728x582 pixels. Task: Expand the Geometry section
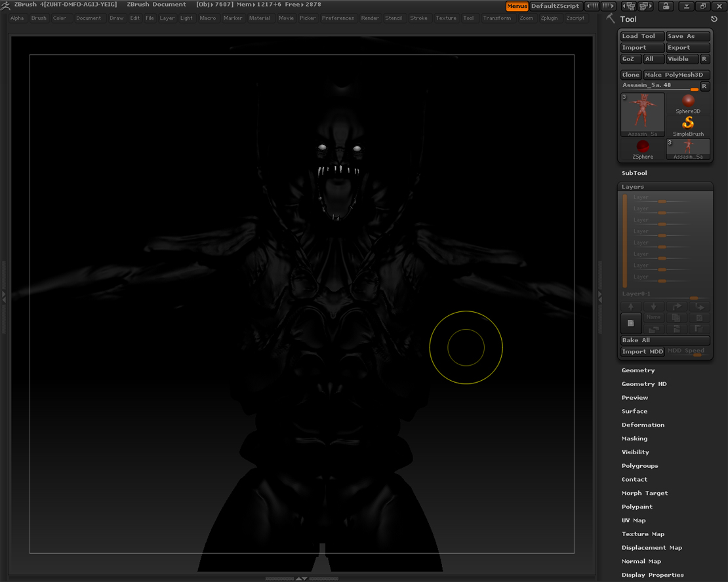[638, 370]
